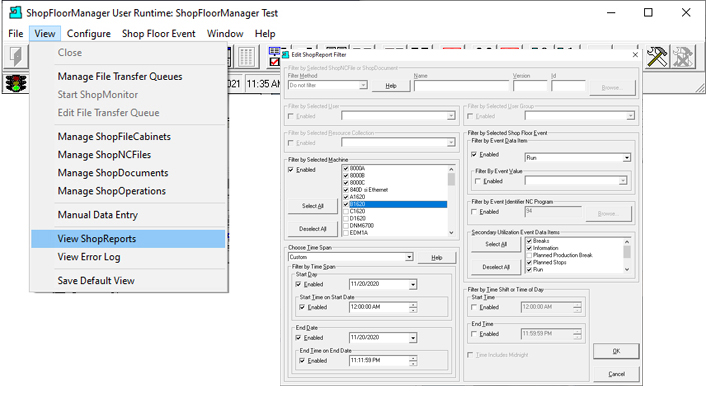Screen dimensions: 706x397
Task: Click Select All for machines
Action: pos(312,206)
